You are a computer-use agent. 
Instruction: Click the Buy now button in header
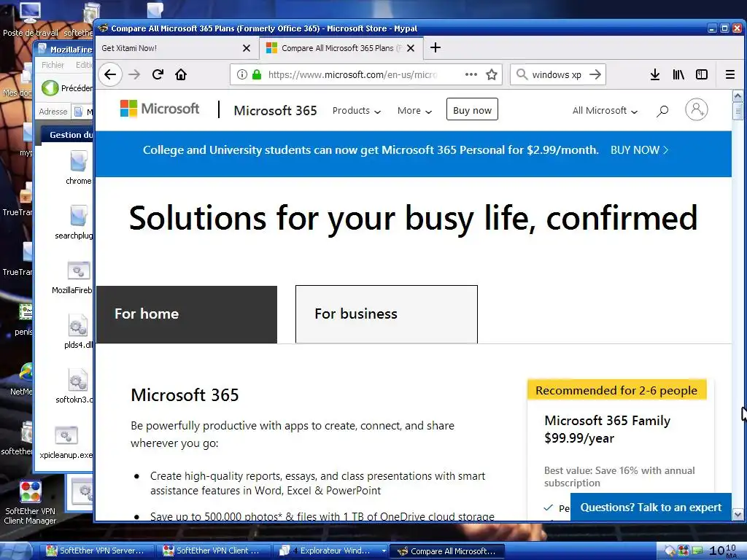pyautogui.click(x=472, y=109)
